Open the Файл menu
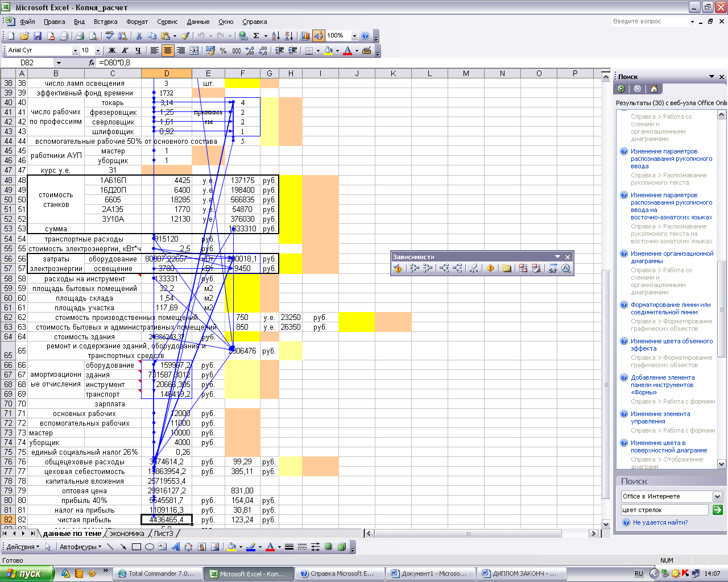The height and width of the screenshot is (582, 728). click(x=27, y=22)
